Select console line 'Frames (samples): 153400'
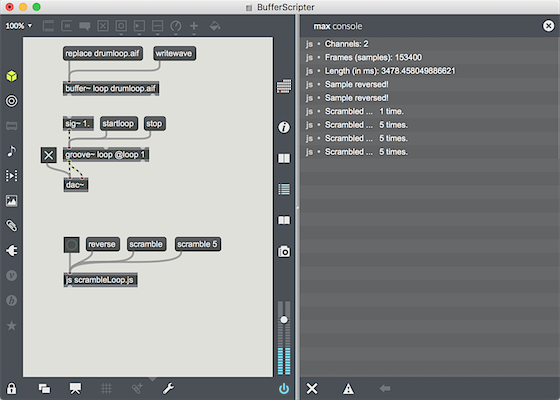Image resolution: width=560 pixels, height=400 pixels. pyautogui.click(x=430, y=58)
